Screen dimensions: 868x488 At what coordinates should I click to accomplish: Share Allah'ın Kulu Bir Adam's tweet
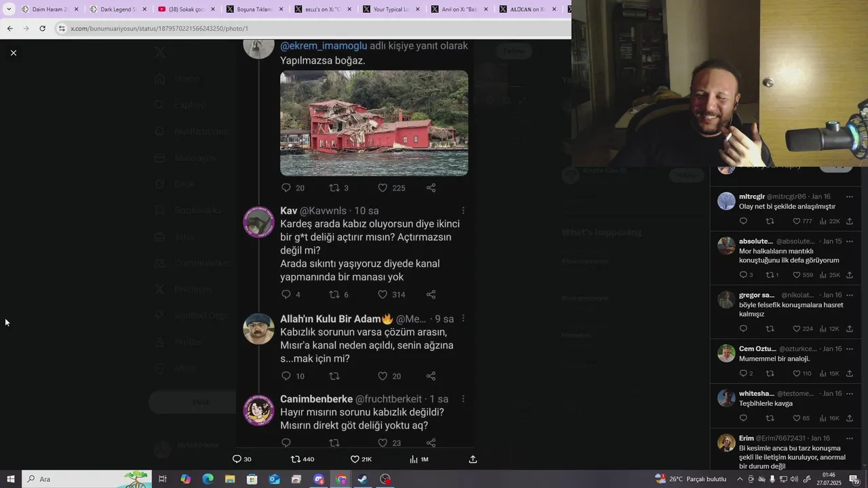(x=431, y=375)
